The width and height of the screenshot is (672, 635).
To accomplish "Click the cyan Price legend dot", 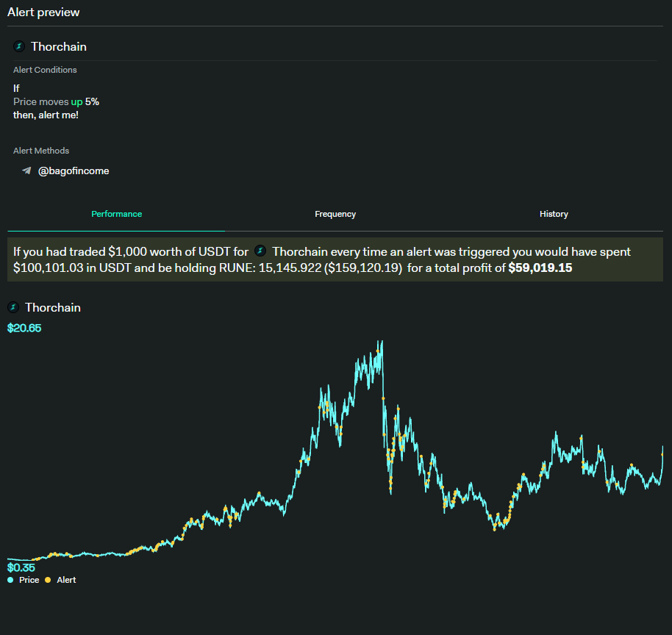I will [x=10, y=580].
